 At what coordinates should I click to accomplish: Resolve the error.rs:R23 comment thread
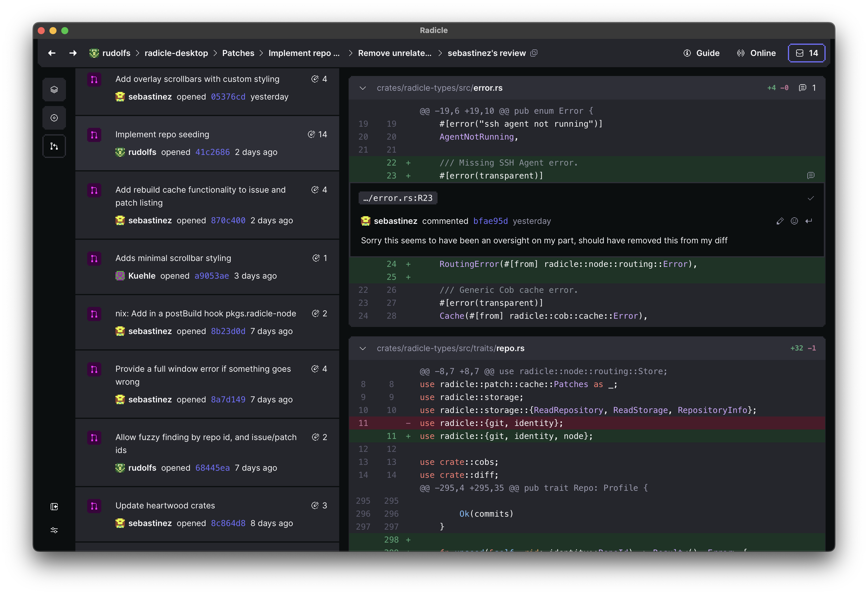(811, 198)
